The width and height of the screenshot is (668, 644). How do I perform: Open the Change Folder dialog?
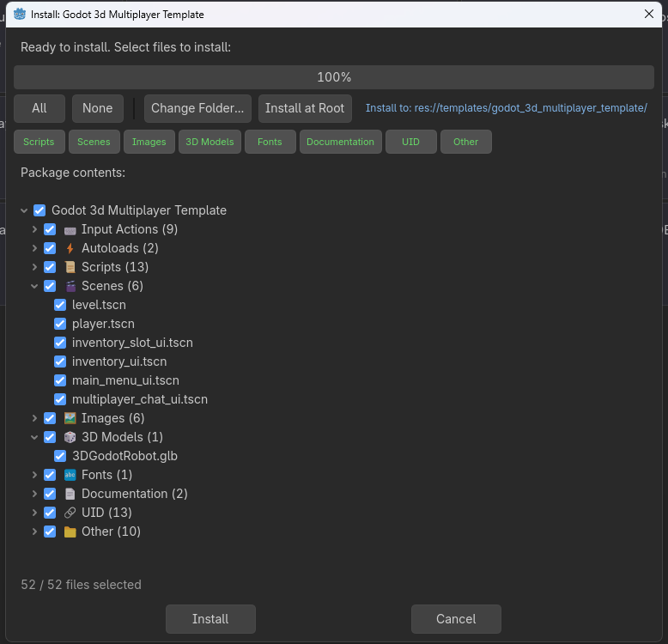pyautogui.click(x=197, y=108)
